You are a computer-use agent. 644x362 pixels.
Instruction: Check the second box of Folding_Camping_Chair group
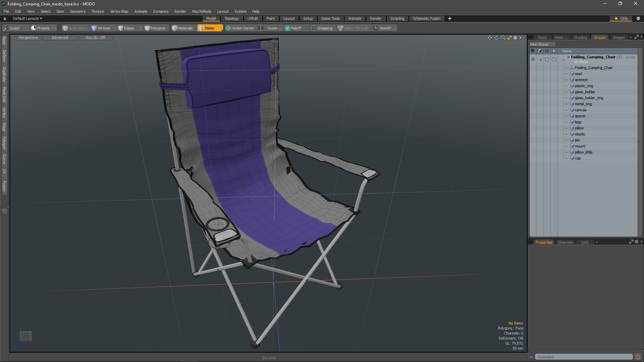pos(554,59)
